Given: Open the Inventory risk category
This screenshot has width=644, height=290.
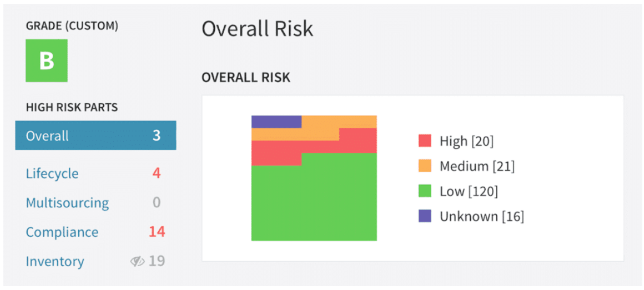Looking at the screenshot, I should 55,261.
